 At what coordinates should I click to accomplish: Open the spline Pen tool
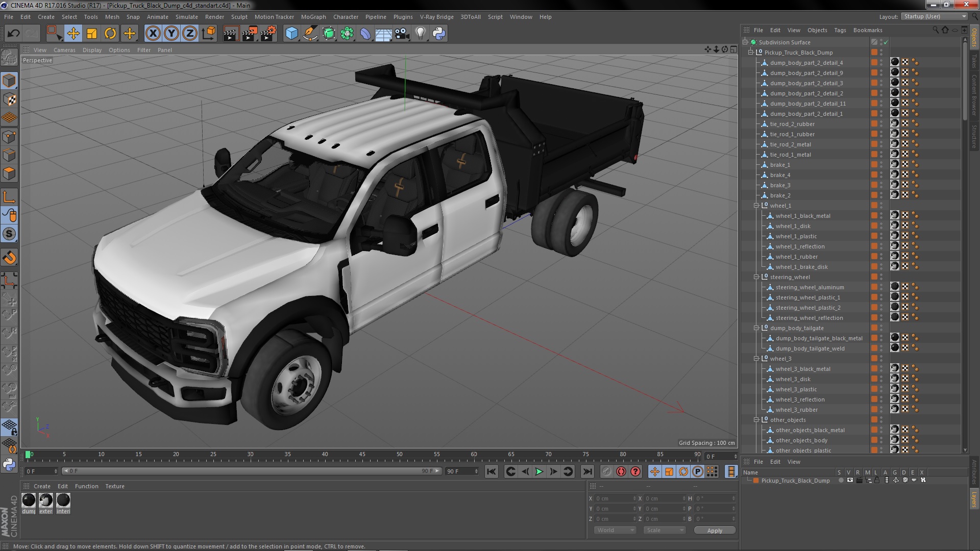[x=310, y=34]
